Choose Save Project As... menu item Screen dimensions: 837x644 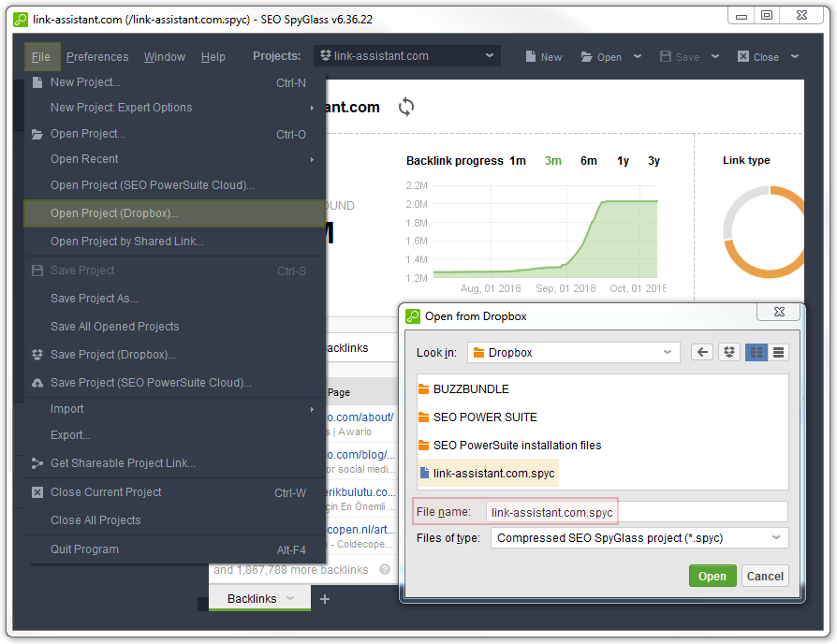[174, 299]
